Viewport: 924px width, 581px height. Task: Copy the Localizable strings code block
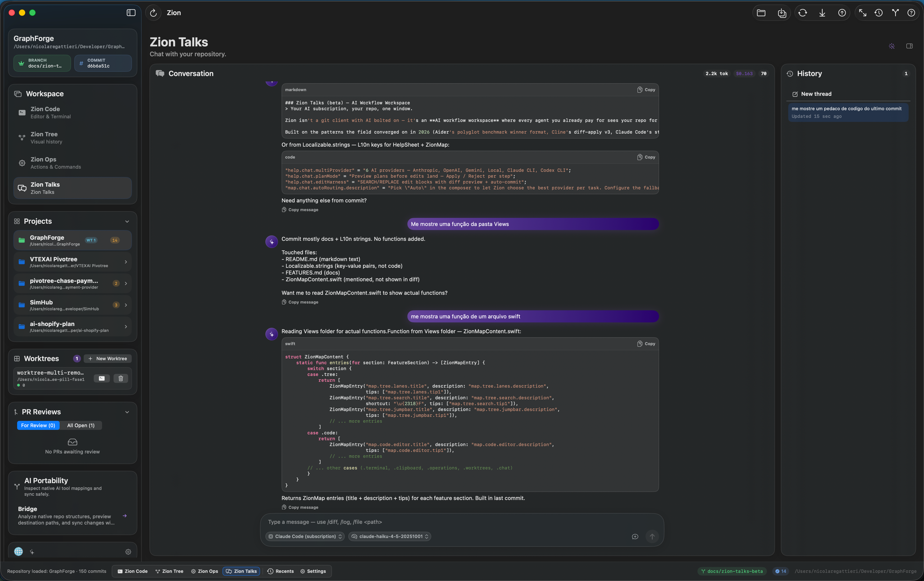click(x=646, y=157)
